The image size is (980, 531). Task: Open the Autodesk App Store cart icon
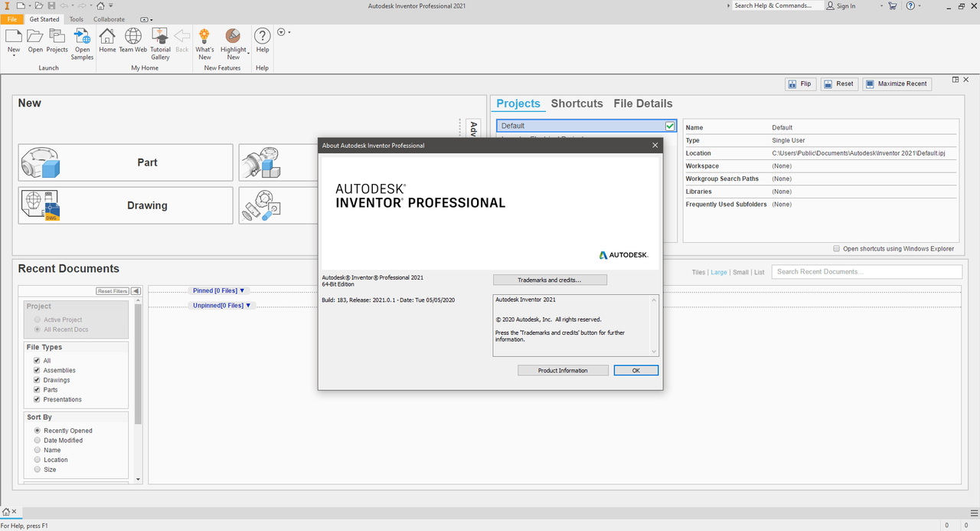(892, 5)
